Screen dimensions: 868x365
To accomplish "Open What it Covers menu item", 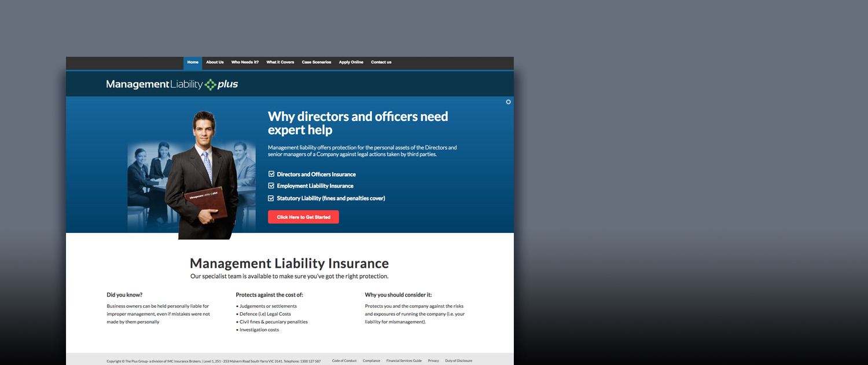I will click(280, 63).
